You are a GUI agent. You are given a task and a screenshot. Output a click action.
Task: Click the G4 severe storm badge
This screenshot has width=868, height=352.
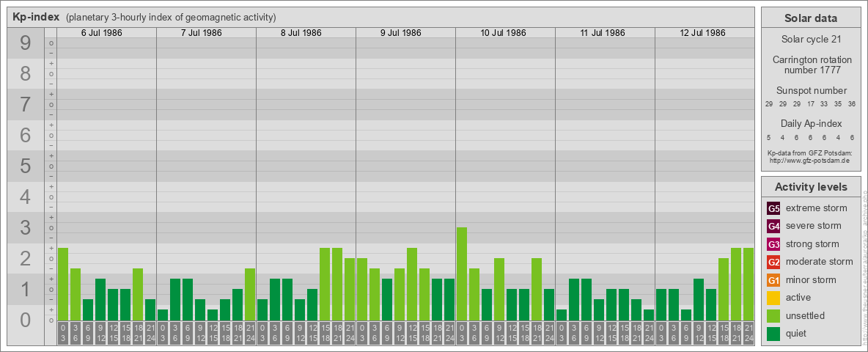pyautogui.click(x=773, y=227)
